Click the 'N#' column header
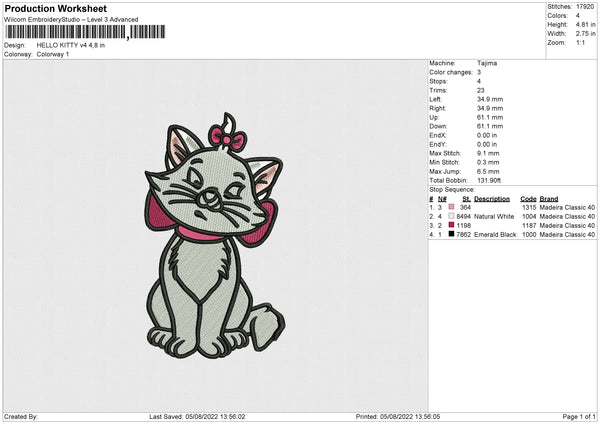This screenshot has height=424, width=600. (442, 199)
